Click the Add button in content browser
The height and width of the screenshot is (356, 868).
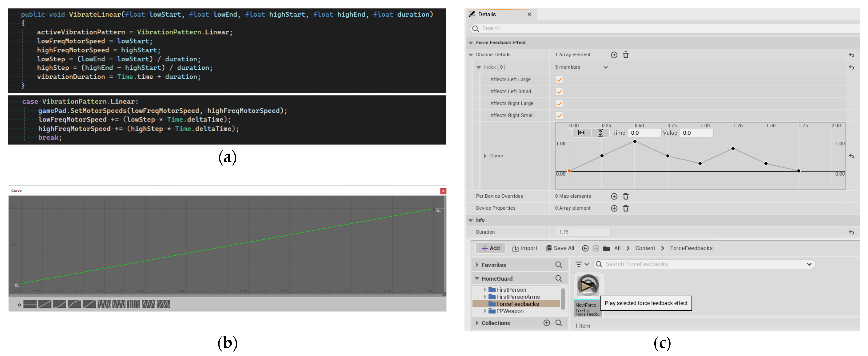click(490, 248)
